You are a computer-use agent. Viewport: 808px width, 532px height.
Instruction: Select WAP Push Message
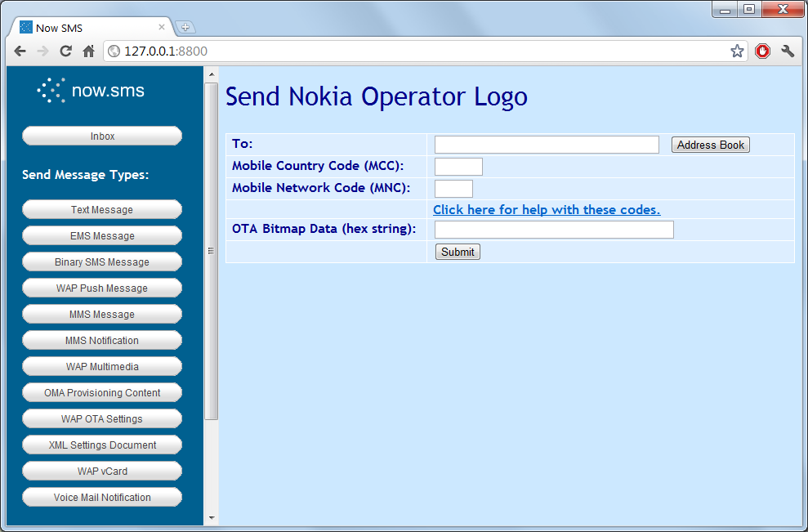(102, 288)
